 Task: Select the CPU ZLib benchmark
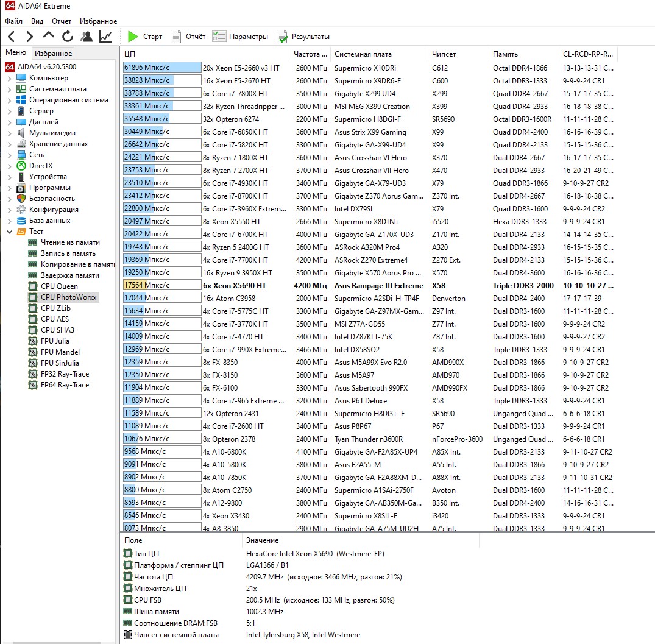55,308
